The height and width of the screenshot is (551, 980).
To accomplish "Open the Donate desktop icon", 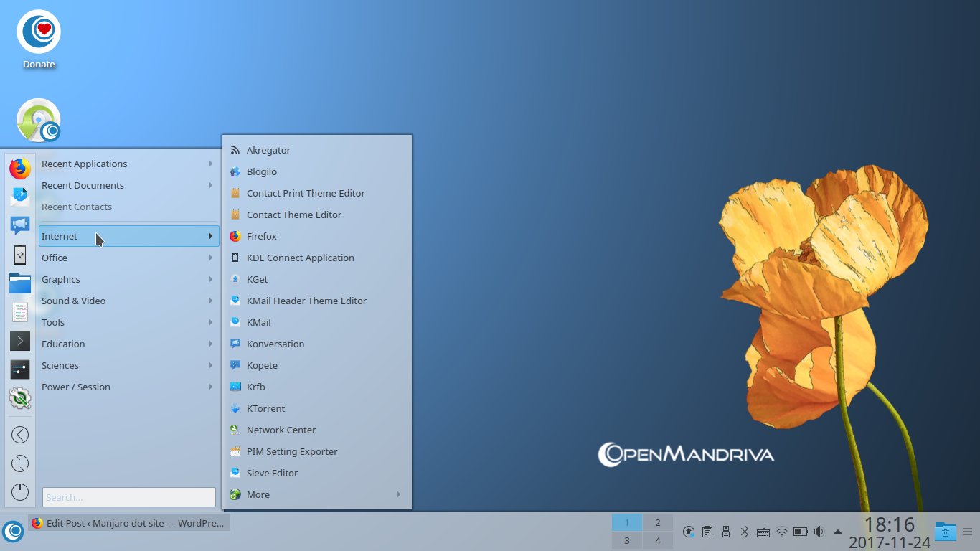I will click(39, 39).
